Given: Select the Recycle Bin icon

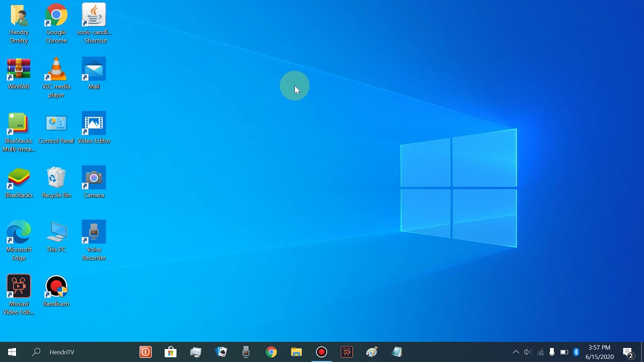Looking at the screenshot, I should pyautogui.click(x=56, y=183).
